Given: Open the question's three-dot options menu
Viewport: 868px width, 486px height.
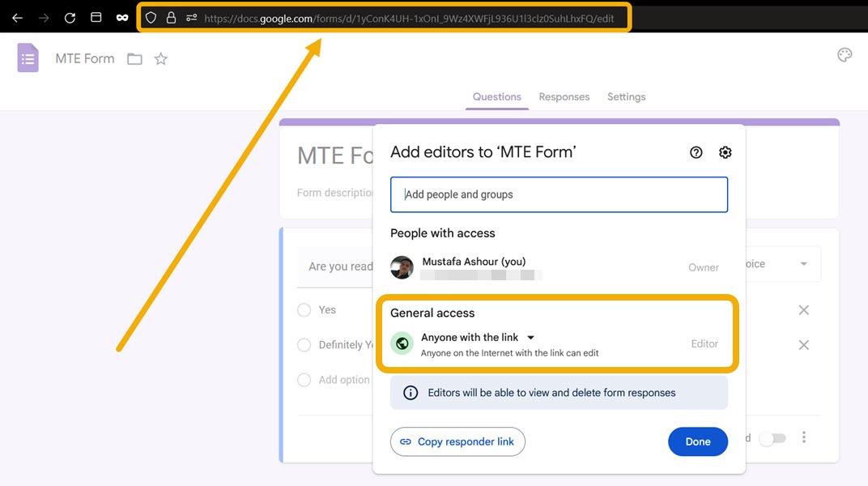Looking at the screenshot, I should 804,437.
